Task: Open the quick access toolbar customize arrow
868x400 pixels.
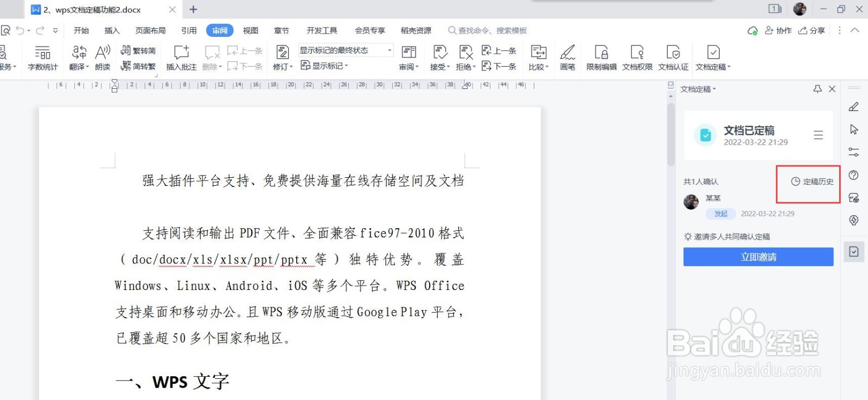Action: [x=55, y=30]
